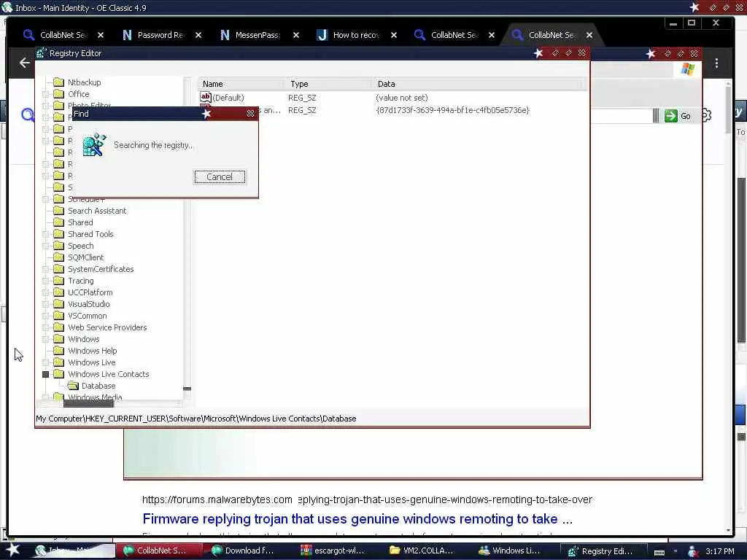
Task: Open Windows Li... taskbar button
Action: 512,551
